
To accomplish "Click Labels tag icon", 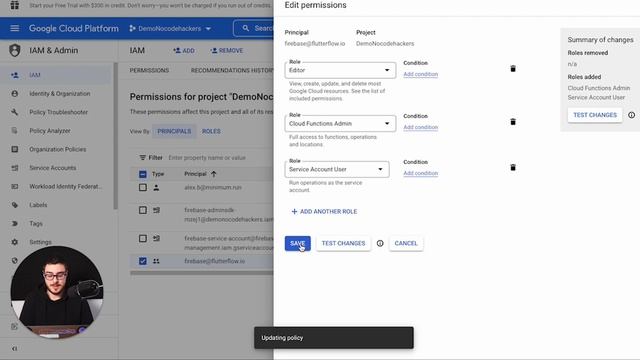I will click(15, 205).
